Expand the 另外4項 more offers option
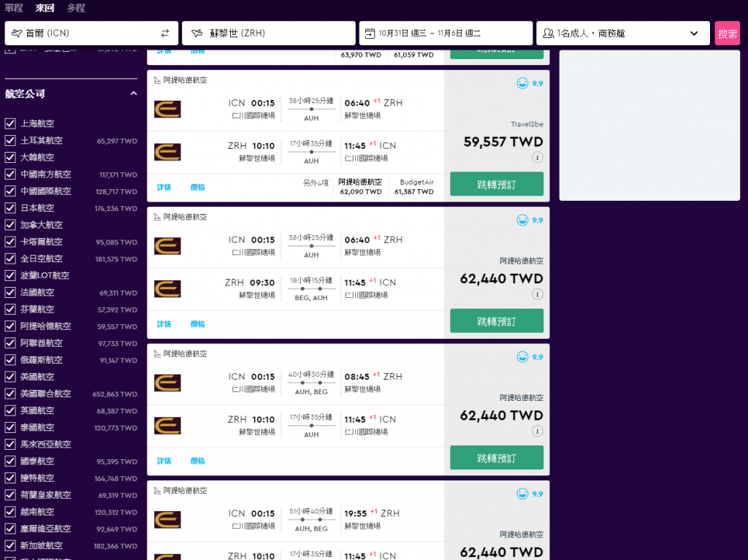Image resolution: width=748 pixels, height=560 pixels. click(316, 182)
